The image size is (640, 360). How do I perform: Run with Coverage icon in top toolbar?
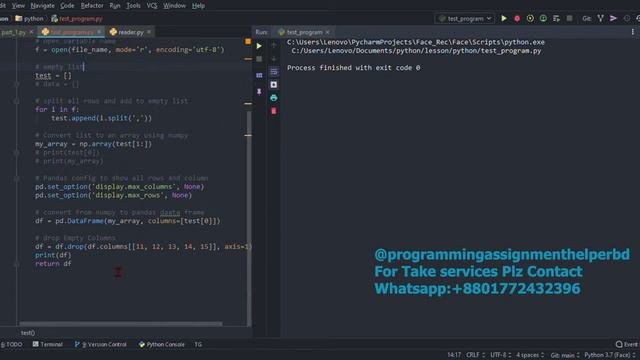click(x=530, y=18)
